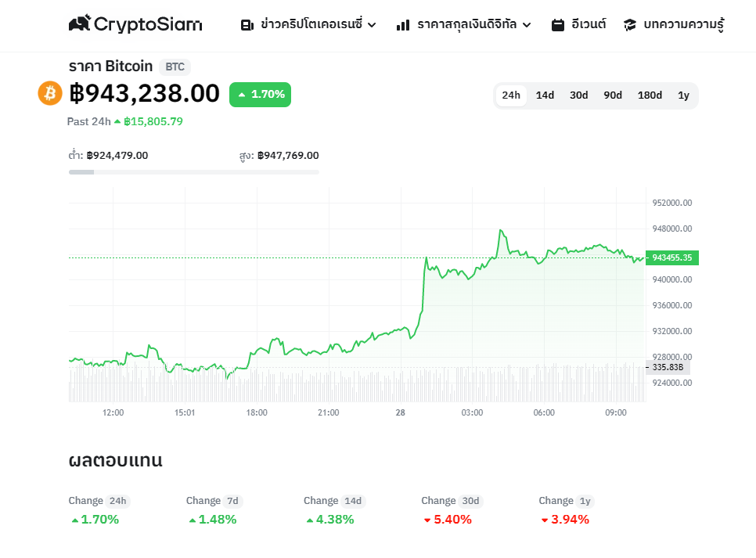Click the green 1.70% change badge
The image size is (756, 558).
(x=261, y=95)
